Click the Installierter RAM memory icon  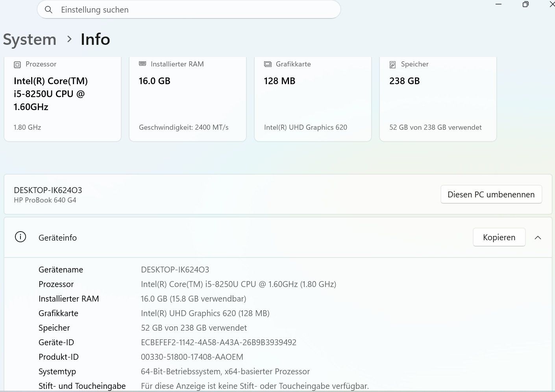(142, 64)
